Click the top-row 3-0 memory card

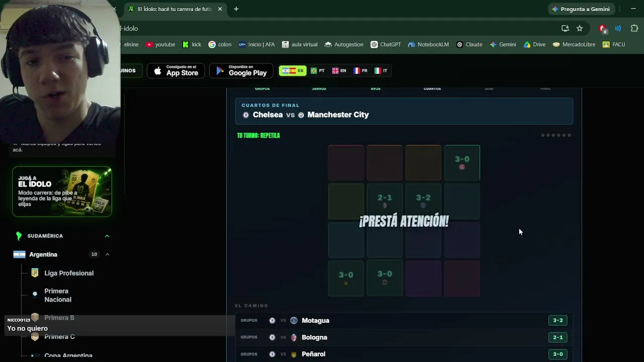(462, 162)
